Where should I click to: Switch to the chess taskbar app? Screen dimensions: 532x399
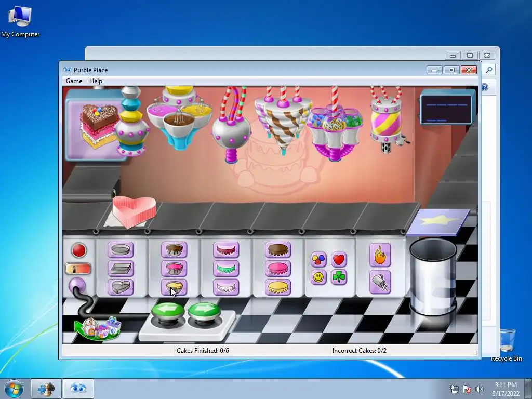point(46,389)
